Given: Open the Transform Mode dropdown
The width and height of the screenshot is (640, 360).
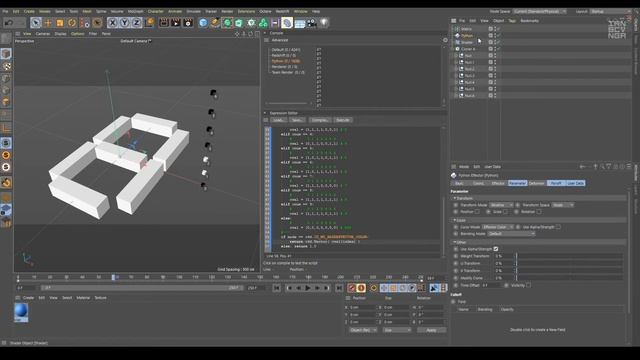Looking at the screenshot, I should (x=501, y=205).
